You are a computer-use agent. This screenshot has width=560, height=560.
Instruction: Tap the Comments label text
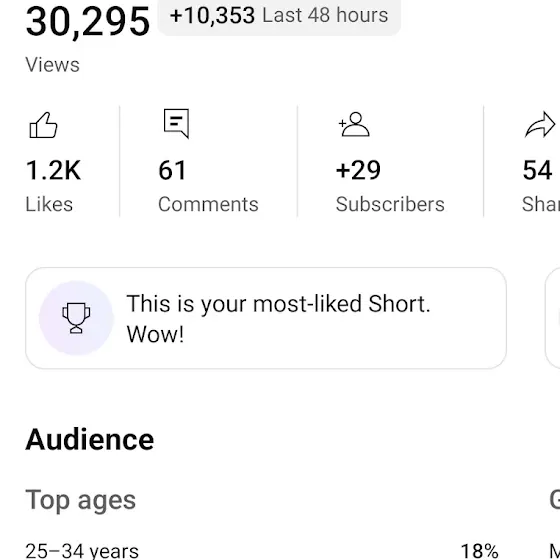208,204
